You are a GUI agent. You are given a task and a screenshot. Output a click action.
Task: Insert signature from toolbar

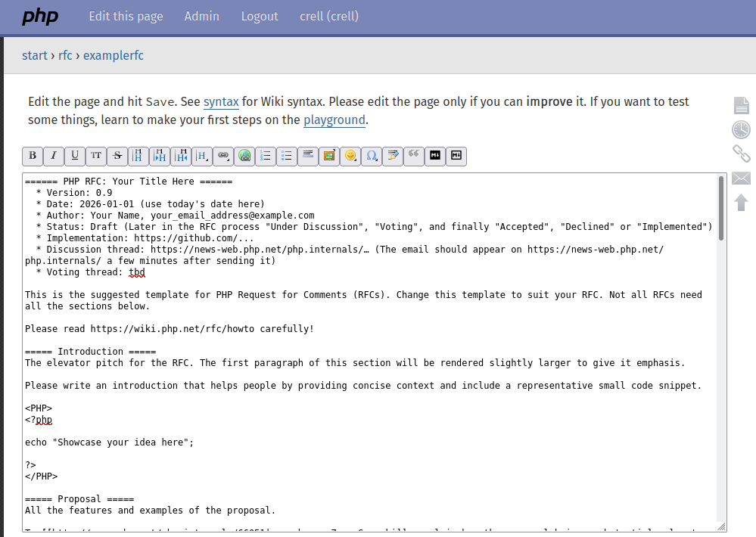[393, 156]
